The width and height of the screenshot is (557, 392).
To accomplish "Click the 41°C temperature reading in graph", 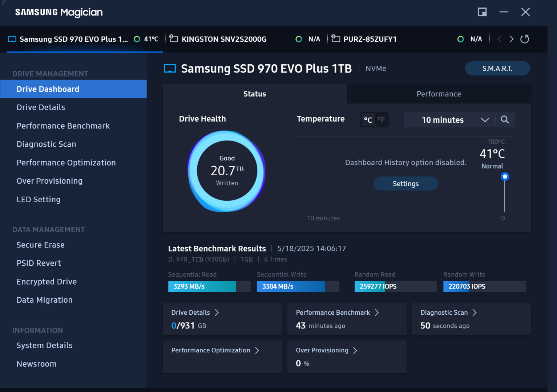I will point(492,154).
